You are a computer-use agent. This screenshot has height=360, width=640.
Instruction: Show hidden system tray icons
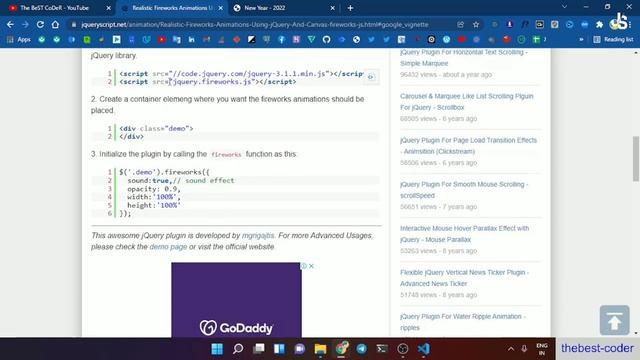pos(511,349)
